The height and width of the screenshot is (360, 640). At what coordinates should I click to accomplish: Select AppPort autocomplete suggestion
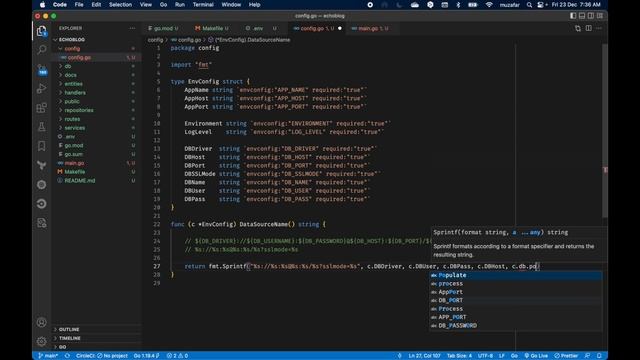coord(516,292)
